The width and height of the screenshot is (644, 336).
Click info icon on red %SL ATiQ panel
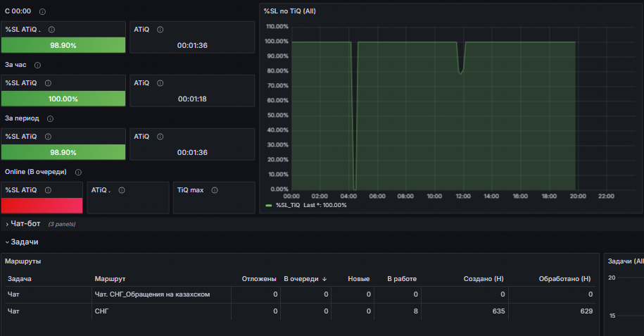pyautogui.click(x=48, y=190)
